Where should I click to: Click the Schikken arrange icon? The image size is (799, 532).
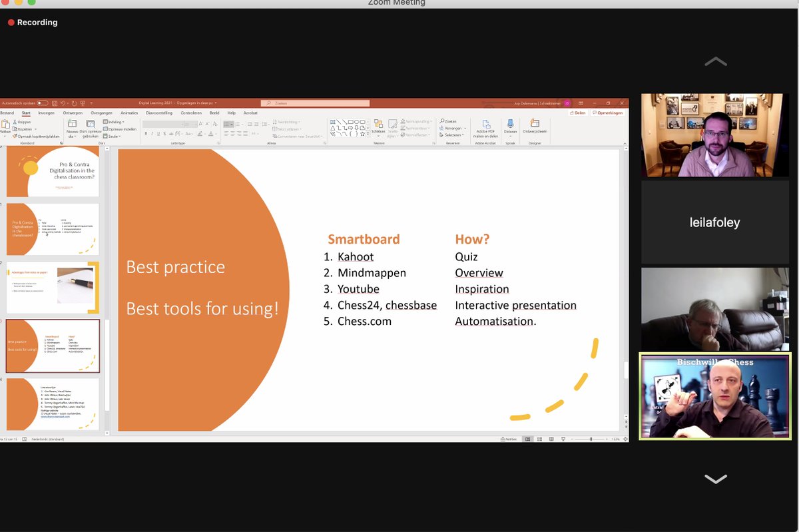(x=378, y=124)
